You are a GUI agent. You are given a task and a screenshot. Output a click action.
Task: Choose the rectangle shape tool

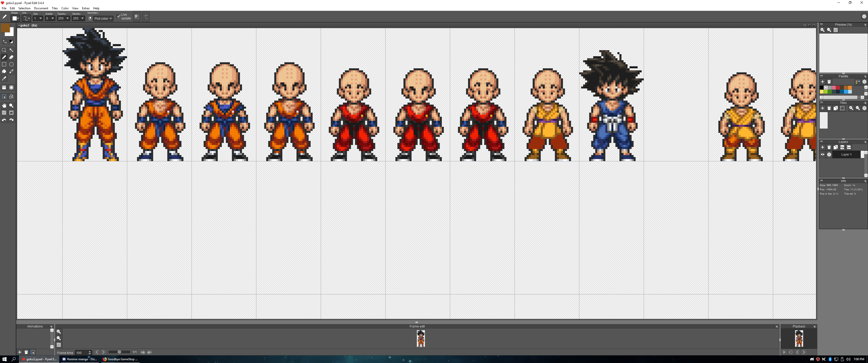coord(4,64)
